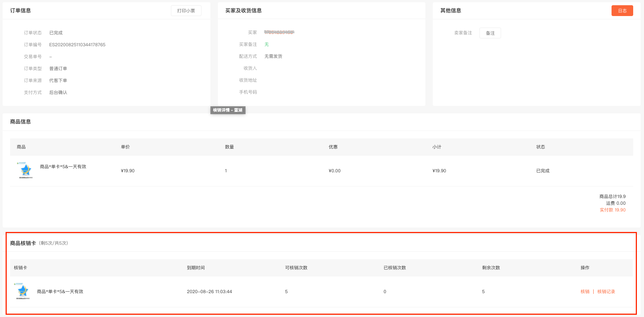The image size is (644, 317).
Task: Click the 单价 column header
Action: coord(125,147)
